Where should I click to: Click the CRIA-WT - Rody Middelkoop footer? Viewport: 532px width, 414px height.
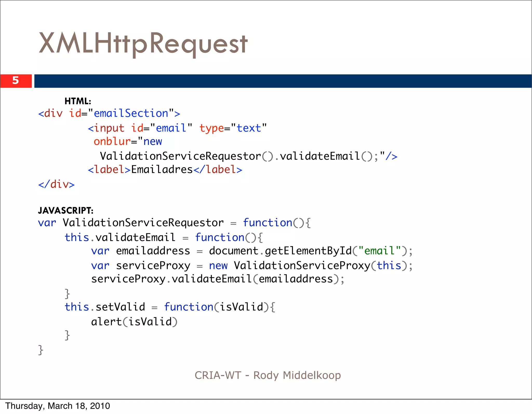click(x=268, y=376)
